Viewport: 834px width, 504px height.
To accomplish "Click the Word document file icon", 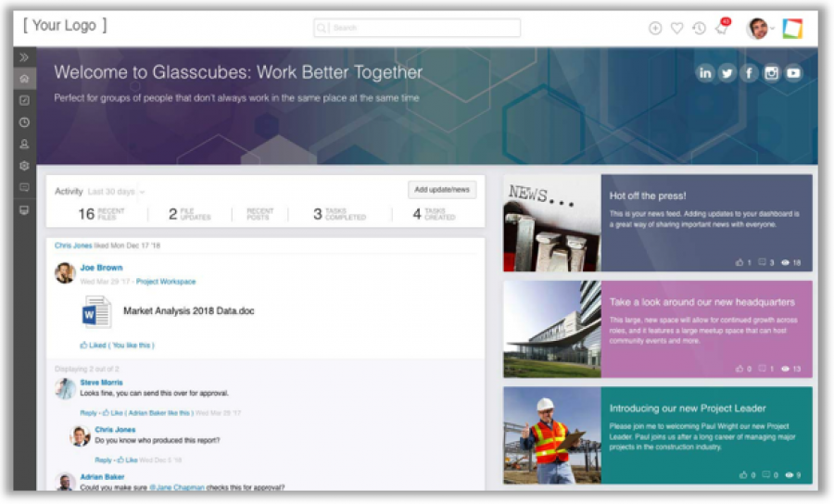I will pos(96,311).
